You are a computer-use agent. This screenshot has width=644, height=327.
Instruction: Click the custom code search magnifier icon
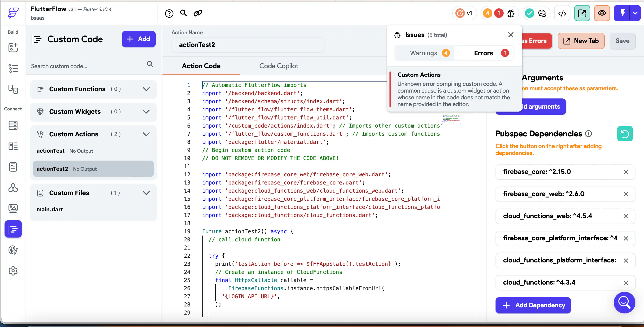click(x=150, y=64)
